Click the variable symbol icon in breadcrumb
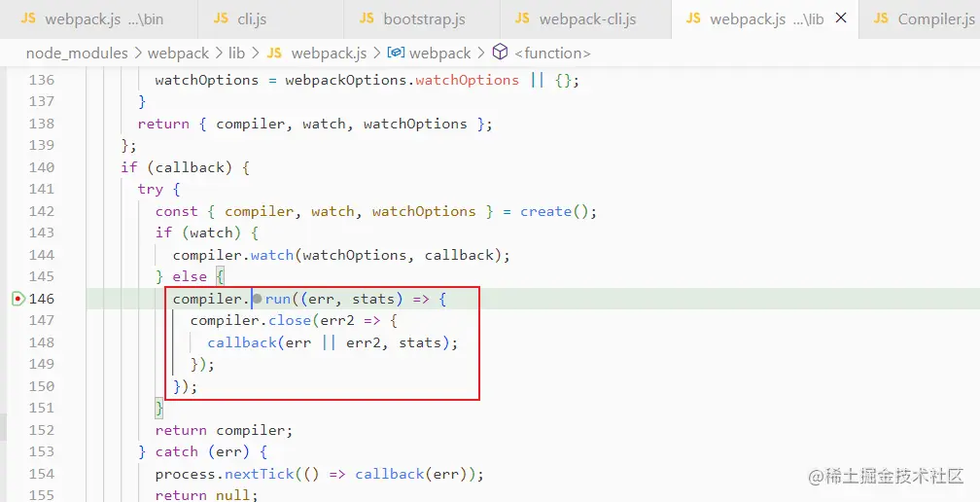 coord(396,53)
